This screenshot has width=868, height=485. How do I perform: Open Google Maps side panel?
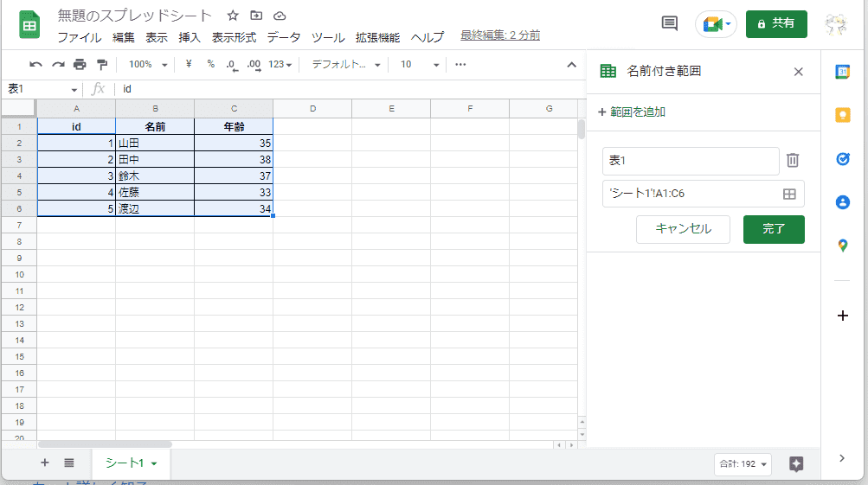tap(843, 246)
